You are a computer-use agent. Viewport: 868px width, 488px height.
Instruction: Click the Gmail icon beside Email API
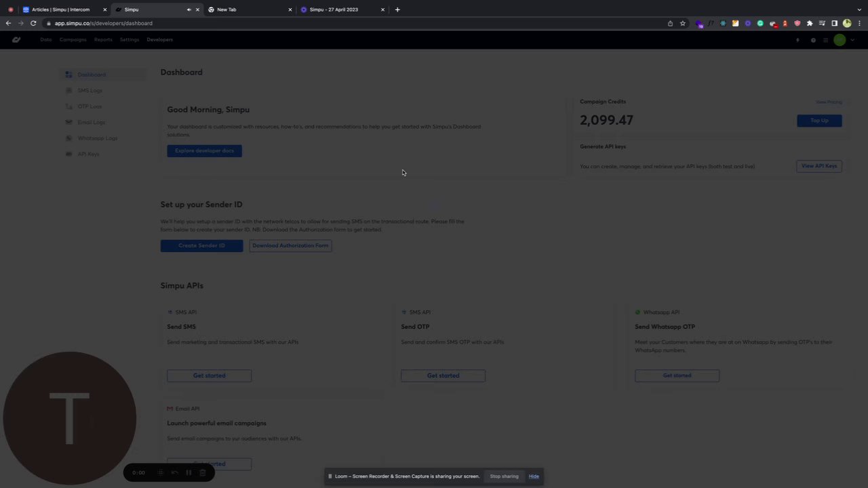[170, 409]
